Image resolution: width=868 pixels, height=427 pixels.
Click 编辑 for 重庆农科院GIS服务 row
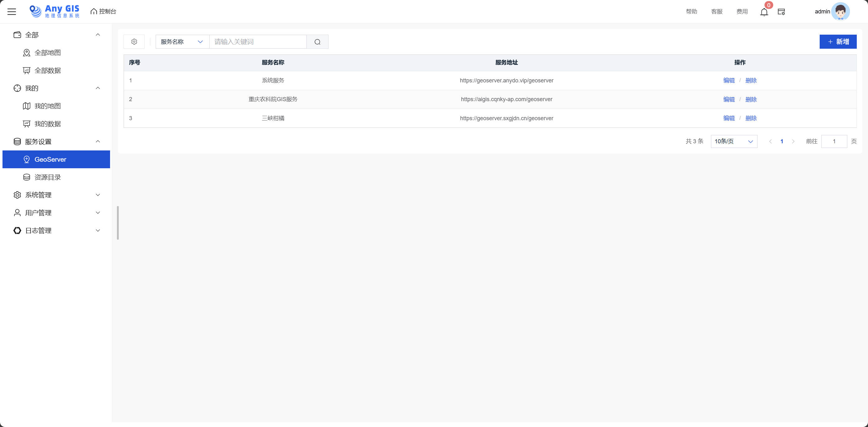[x=729, y=99]
